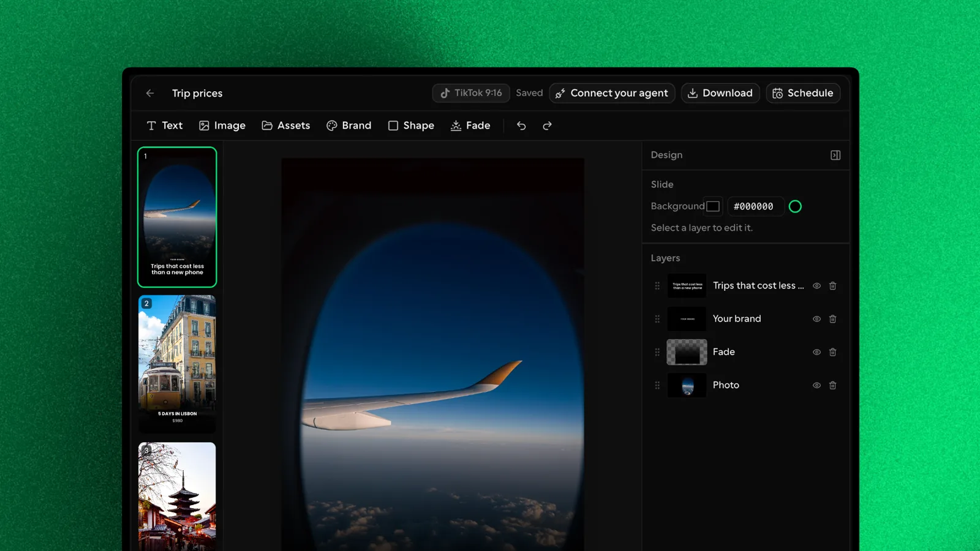Hide the Trips that cost less layer
Image resolution: width=980 pixels, height=551 pixels.
click(x=816, y=286)
